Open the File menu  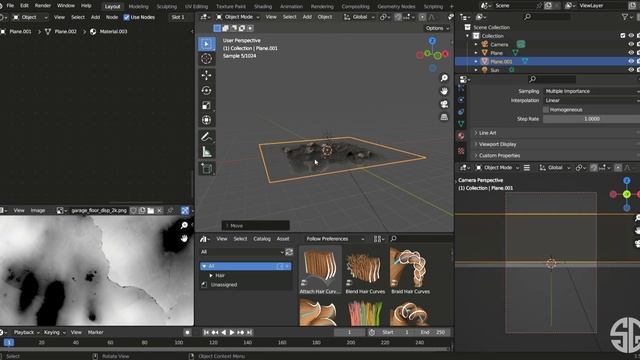pos(11,6)
